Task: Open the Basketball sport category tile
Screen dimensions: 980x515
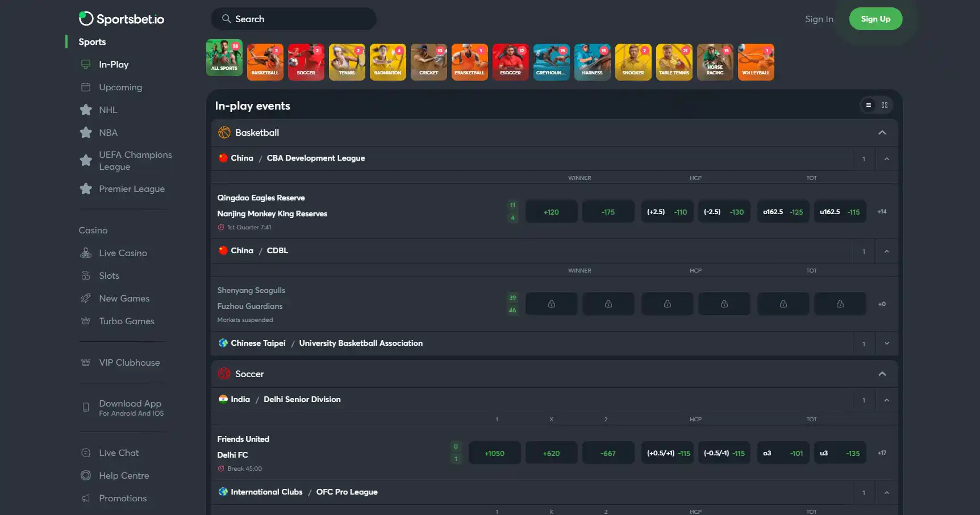Action: pyautogui.click(x=265, y=62)
